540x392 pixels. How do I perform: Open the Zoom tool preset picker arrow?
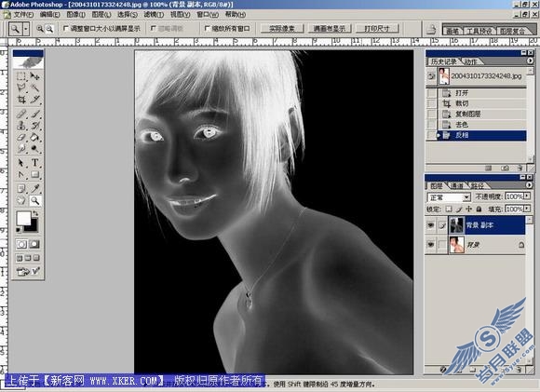pos(26,29)
